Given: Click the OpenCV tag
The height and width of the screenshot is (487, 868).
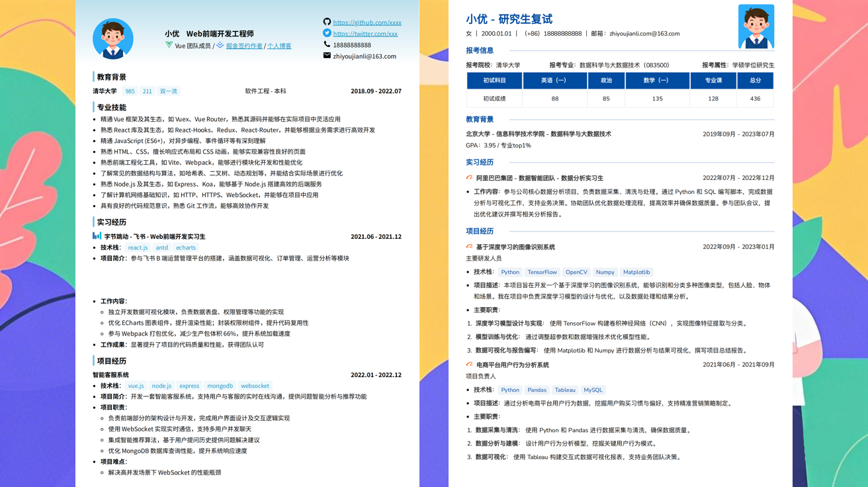Looking at the screenshot, I should pos(576,272).
